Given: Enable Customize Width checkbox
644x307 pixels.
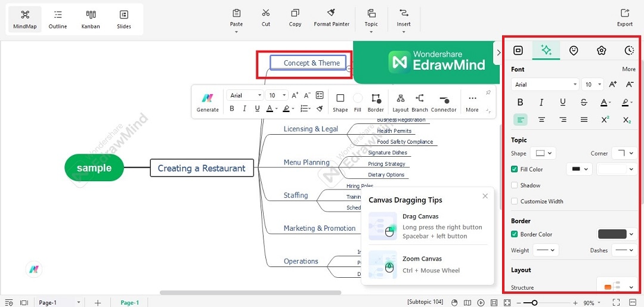Looking at the screenshot, I should pos(514,201).
